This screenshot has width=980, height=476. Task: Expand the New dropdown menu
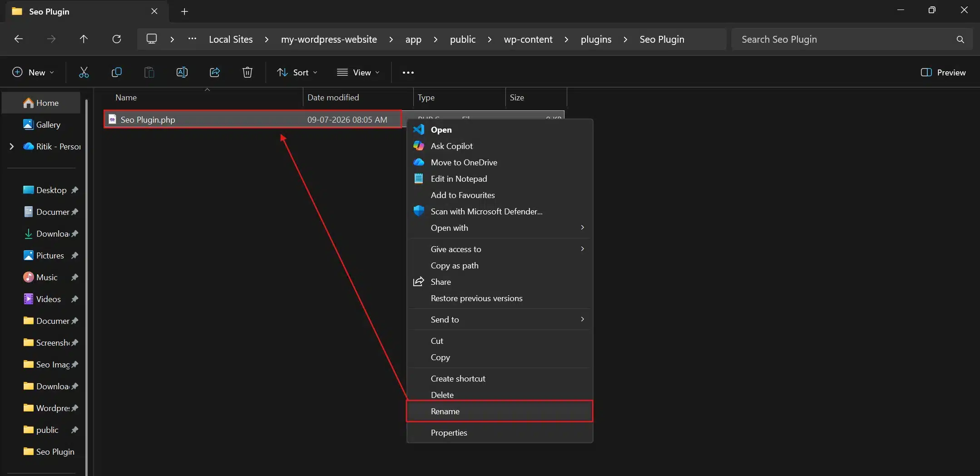(x=33, y=72)
